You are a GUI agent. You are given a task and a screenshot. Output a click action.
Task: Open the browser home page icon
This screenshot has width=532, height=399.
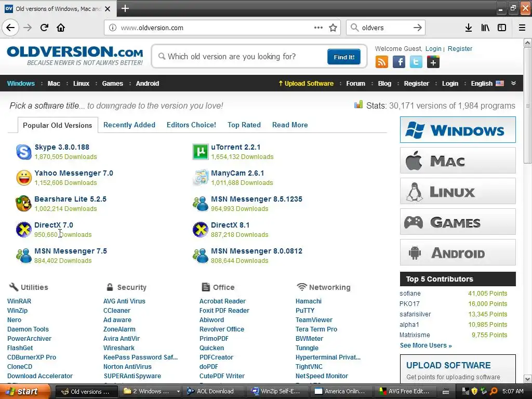pos(61,28)
